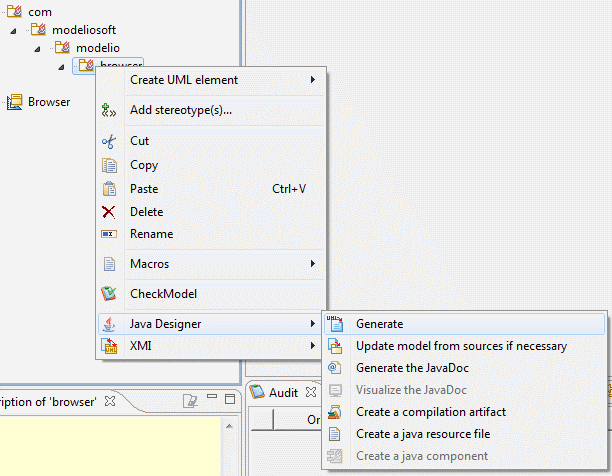This screenshot has height=476, width=612.
Task: Click the Browser diagram icon in tree
Action: [14, 102]
